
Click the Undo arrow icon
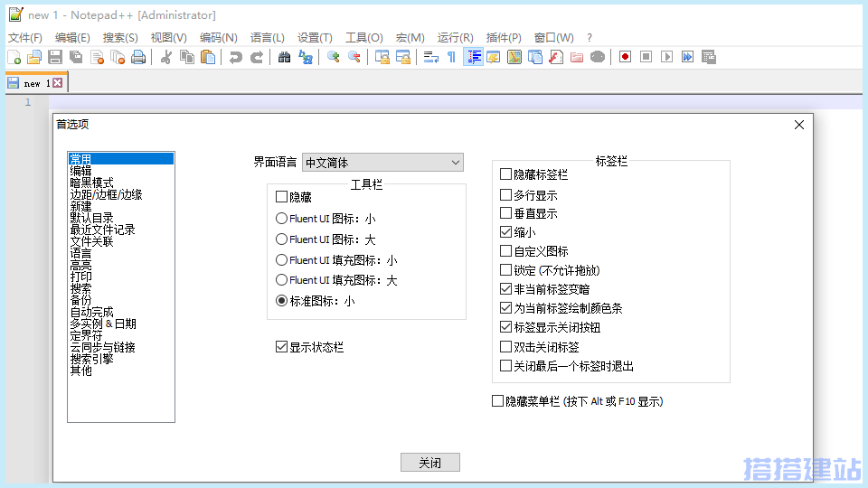(x=236, y=57)
